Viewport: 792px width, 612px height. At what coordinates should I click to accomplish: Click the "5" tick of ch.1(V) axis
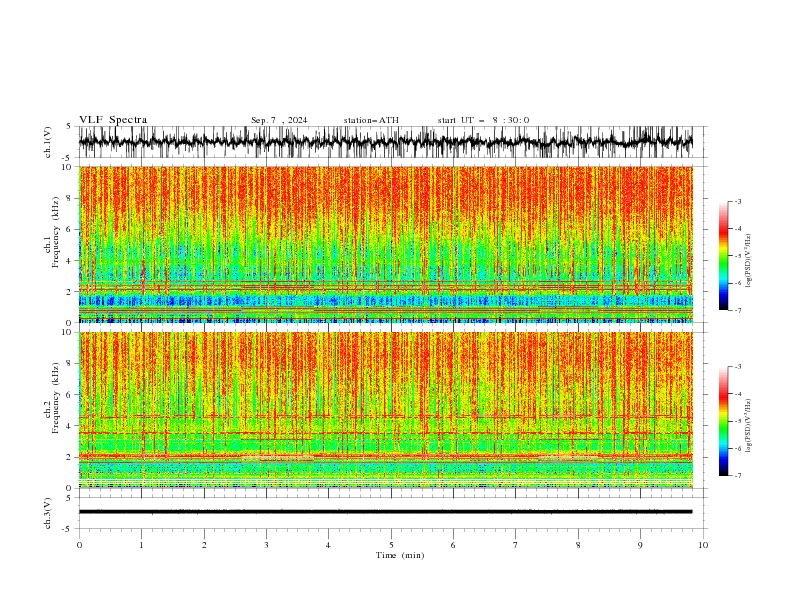tap(69, 127)
